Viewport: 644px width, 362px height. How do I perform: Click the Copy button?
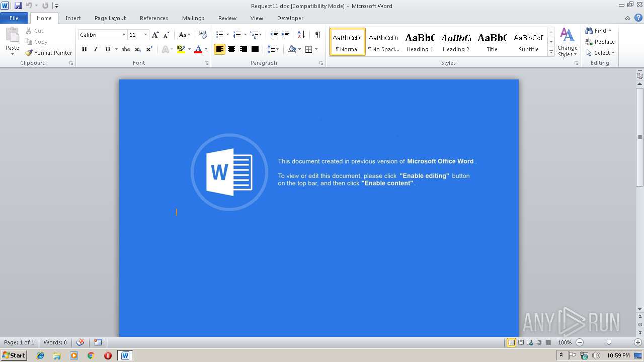tap(36, 42)
